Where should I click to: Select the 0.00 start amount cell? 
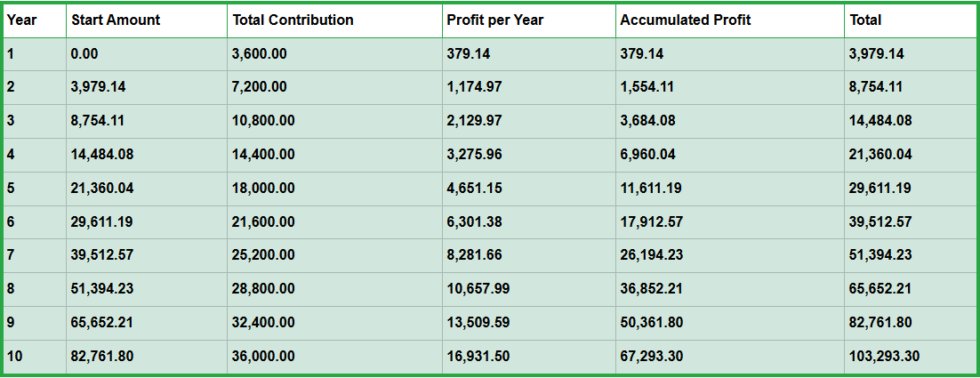[84, 53]
